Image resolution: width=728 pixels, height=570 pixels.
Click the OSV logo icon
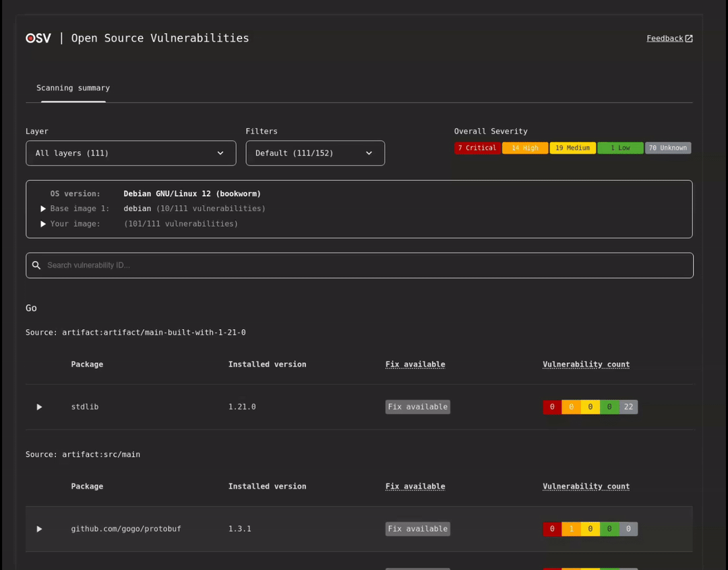pos(30,38)
